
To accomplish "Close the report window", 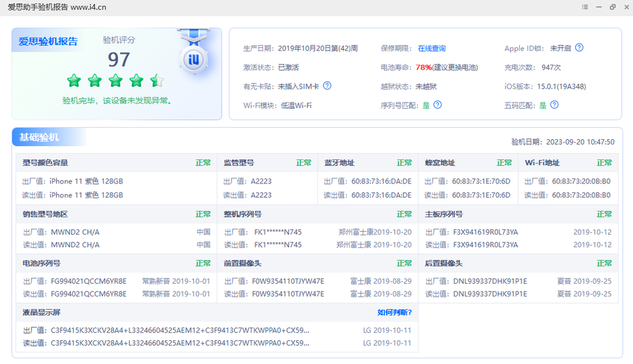I will (628, 7).
